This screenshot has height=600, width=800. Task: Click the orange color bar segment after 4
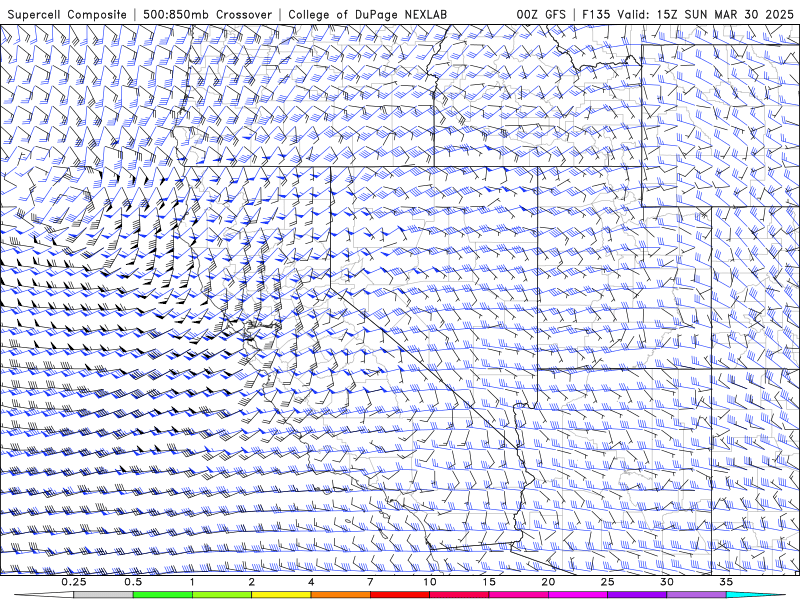coord(340,595)
